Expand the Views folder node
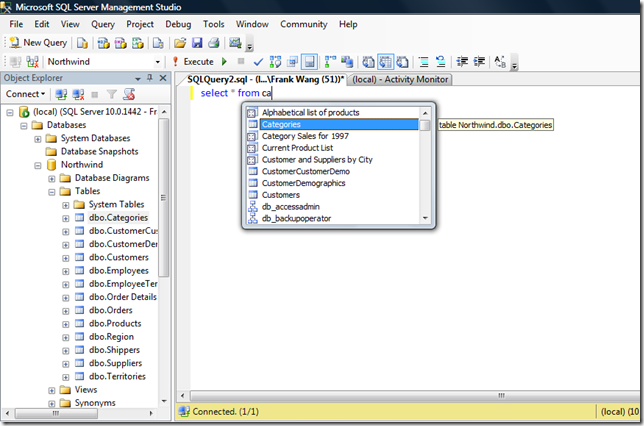Screen dimensions: 644x426 coord(52,390)
